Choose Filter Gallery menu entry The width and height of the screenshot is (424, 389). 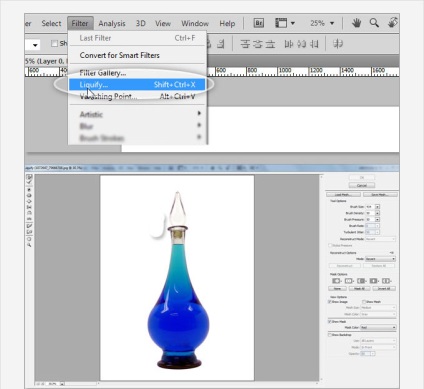click(x=137, y=73)
